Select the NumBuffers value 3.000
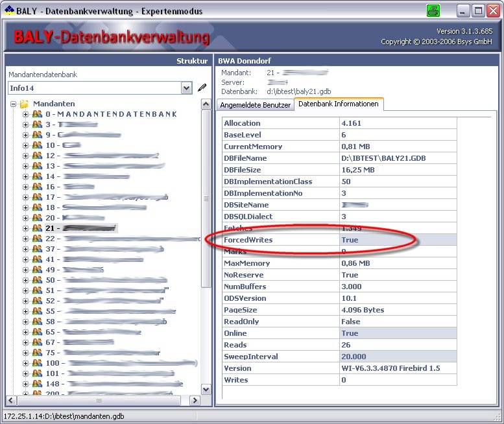The height and width of the screenshot is (424, 504). [398, 287]
